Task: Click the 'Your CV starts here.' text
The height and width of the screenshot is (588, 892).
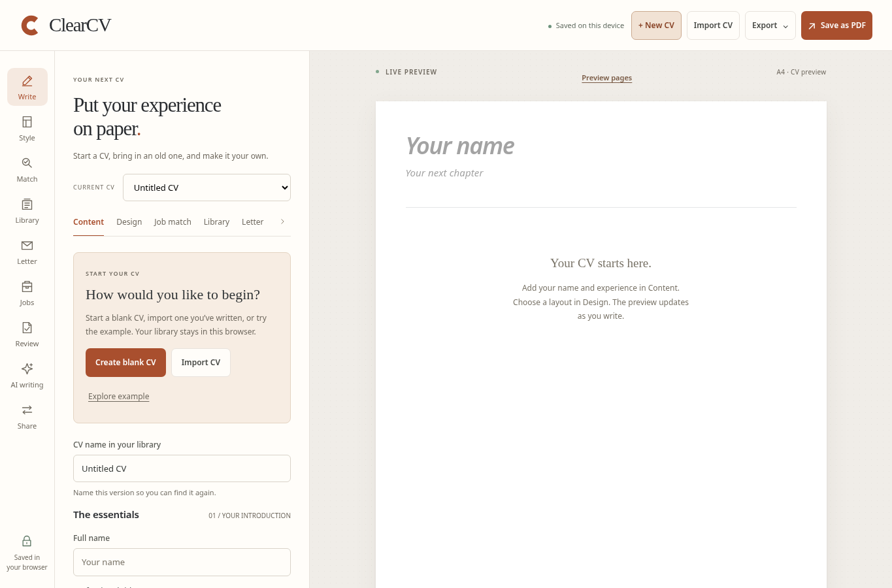Action: pyautogui.click(x=601, y=263)
